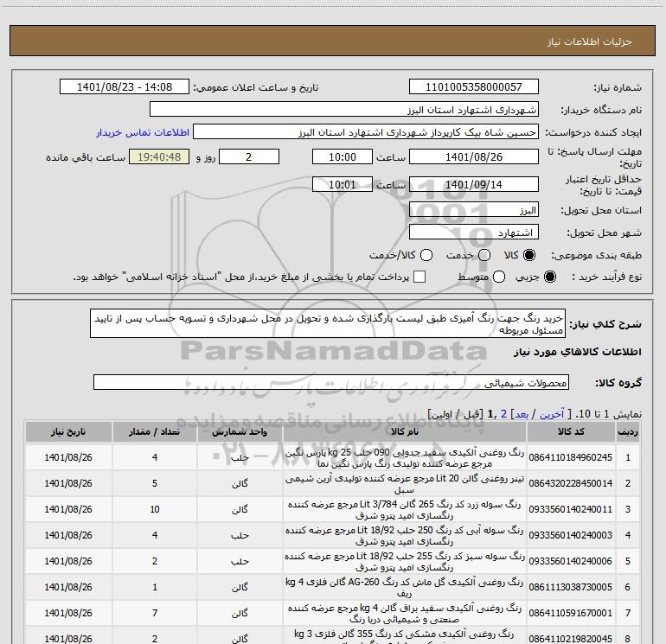The height and width of the screenshot is (644, 666).
Task: Click row 7 item name رنگ روغنی آلکیدی سفید براق
Action: tap(405, 613)
